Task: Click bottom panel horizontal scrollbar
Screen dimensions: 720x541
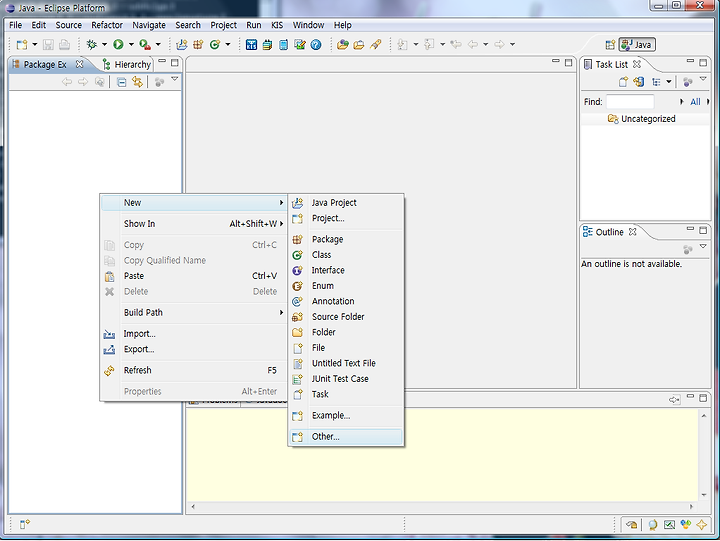Action: click(x=442, y=507)
